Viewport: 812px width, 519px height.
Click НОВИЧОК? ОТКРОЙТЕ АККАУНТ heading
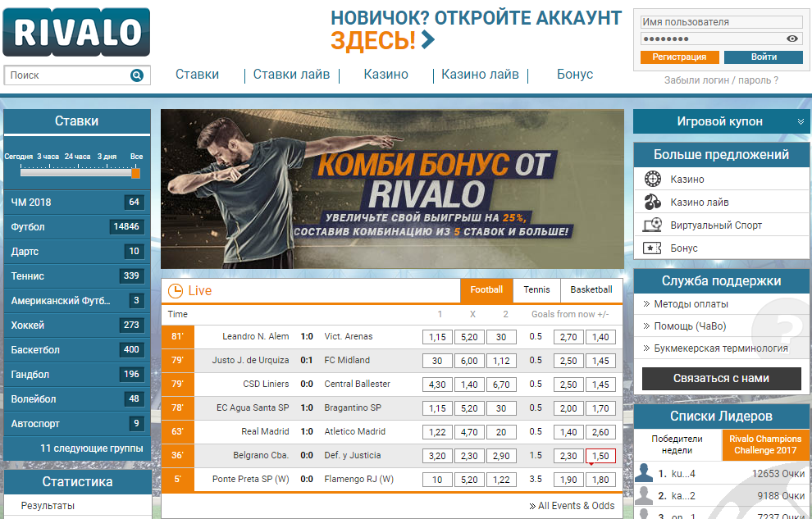pyautogui.click(x=476, y=18)
